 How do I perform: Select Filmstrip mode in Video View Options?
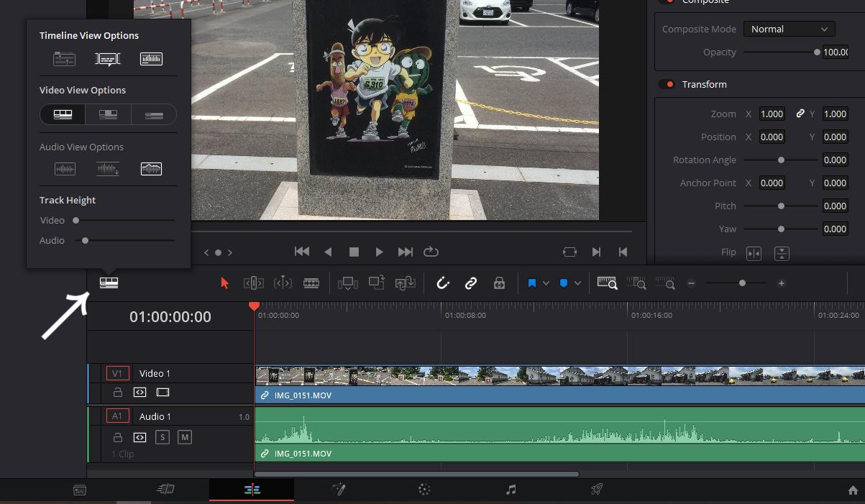click(x=63, y=114)
